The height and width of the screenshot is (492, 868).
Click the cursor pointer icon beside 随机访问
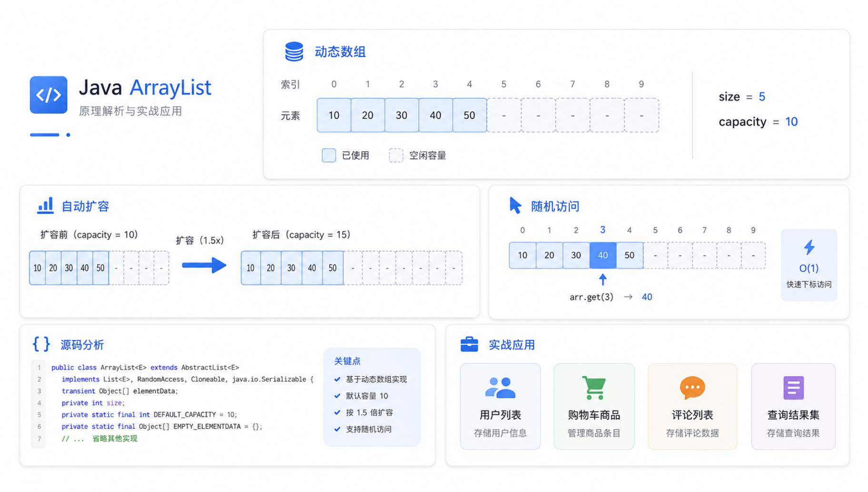click(515, 205)
